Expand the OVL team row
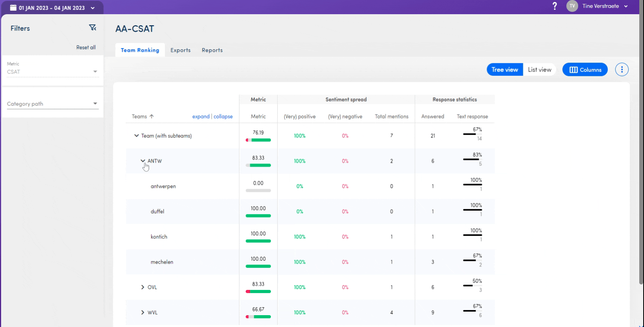Viewport: 644px width, 327px height. [143, 287]
